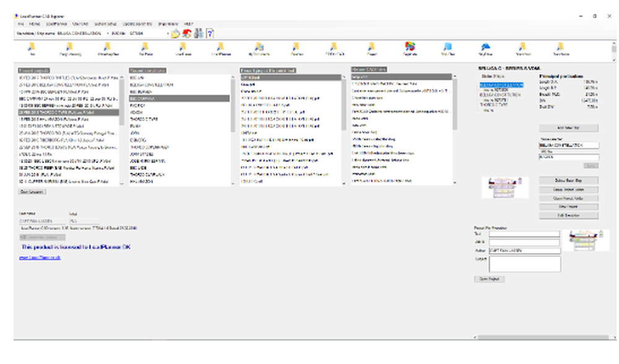Open the multicolored registration shortcut icon
Screen dimensions: 619x364
click(x=410, y=46)
